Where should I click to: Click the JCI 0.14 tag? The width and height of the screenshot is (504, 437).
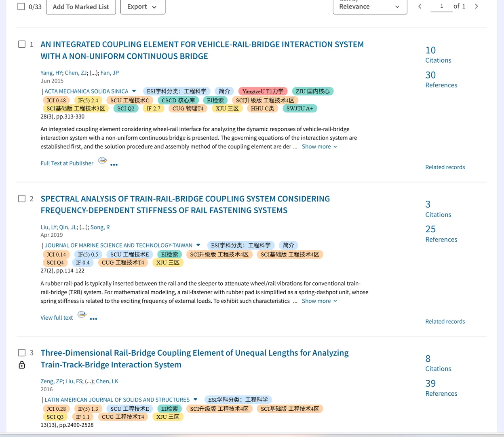(56, 255)
